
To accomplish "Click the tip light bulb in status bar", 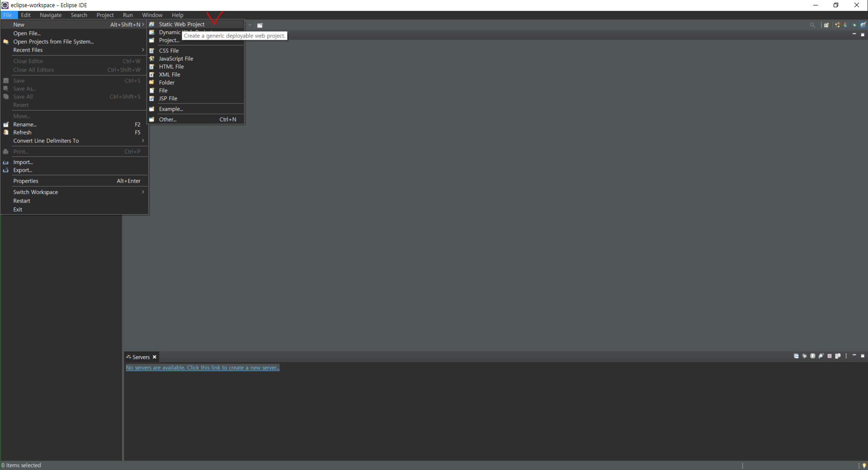I will [x=864, y=465].
